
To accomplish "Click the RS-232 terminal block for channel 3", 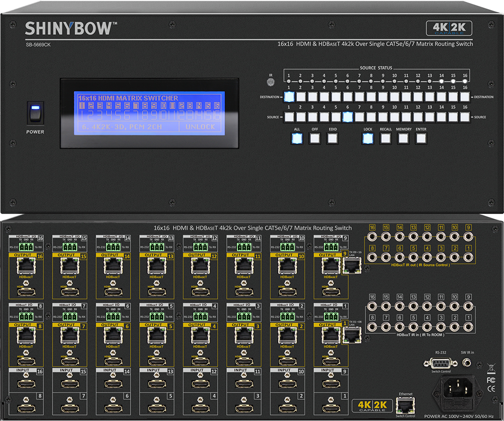I will (244, 317).
